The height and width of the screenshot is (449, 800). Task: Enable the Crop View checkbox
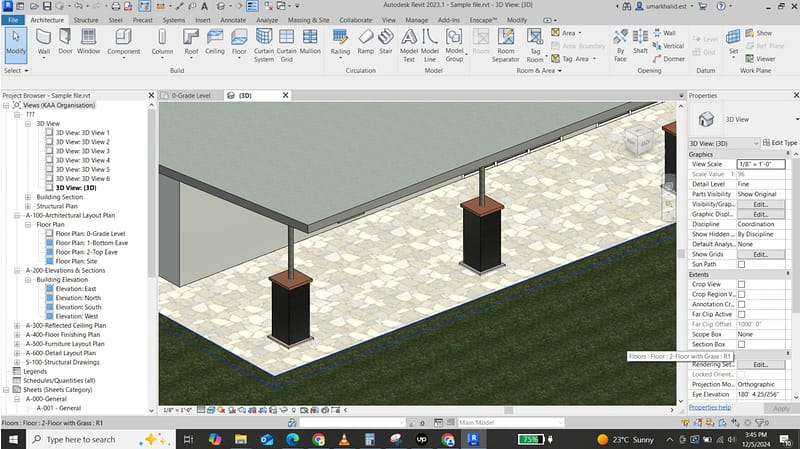(741, 284)
